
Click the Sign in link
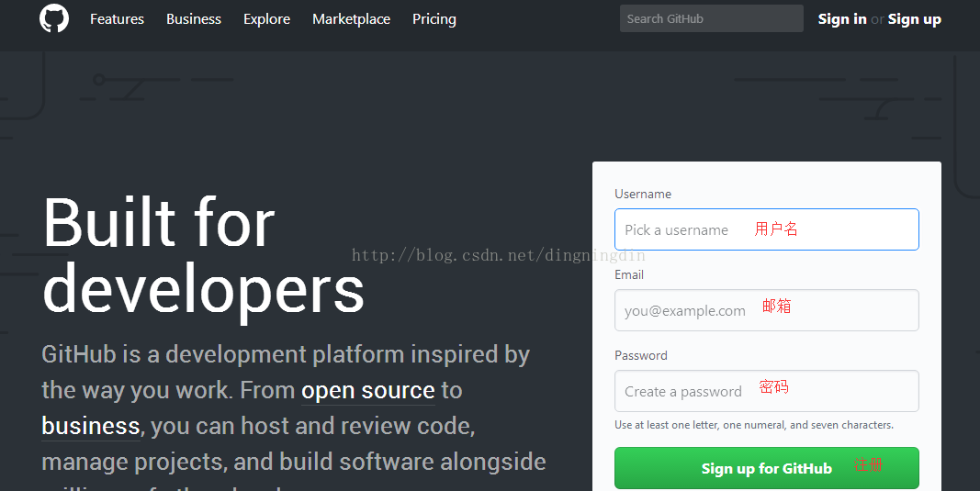point(842,19)
